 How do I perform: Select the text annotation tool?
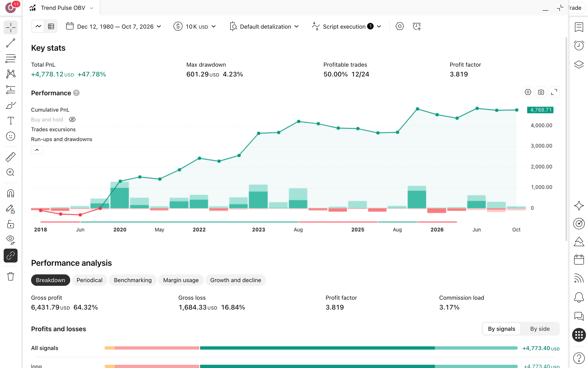point(11,121)
